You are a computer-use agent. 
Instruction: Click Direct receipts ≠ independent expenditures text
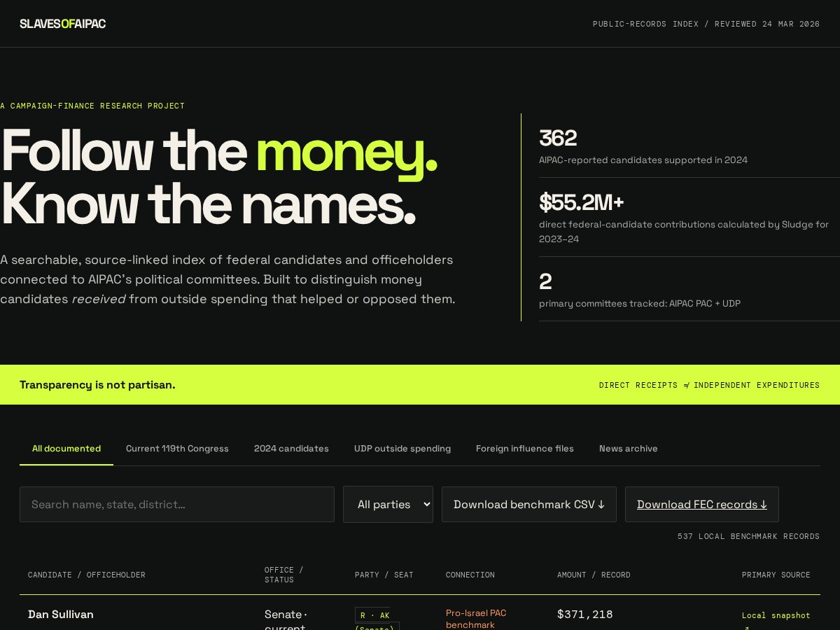709,385
